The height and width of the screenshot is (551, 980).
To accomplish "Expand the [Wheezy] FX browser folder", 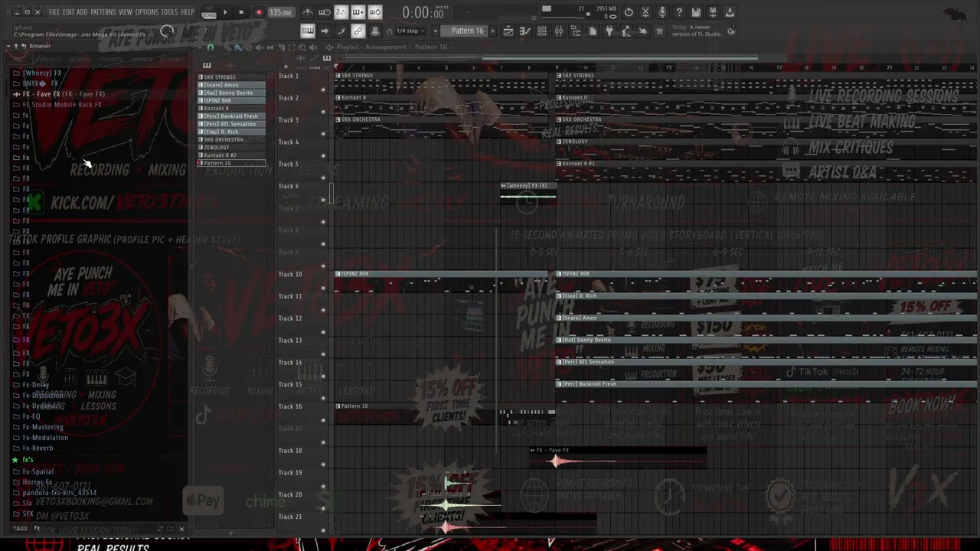I will pyautogui.click(x=42, y=73).
